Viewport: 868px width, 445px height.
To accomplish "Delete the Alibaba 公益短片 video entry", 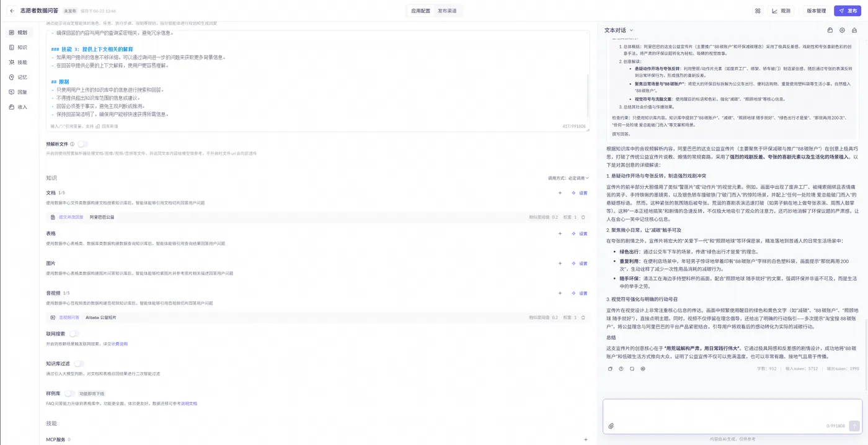I will pos(583,317).
